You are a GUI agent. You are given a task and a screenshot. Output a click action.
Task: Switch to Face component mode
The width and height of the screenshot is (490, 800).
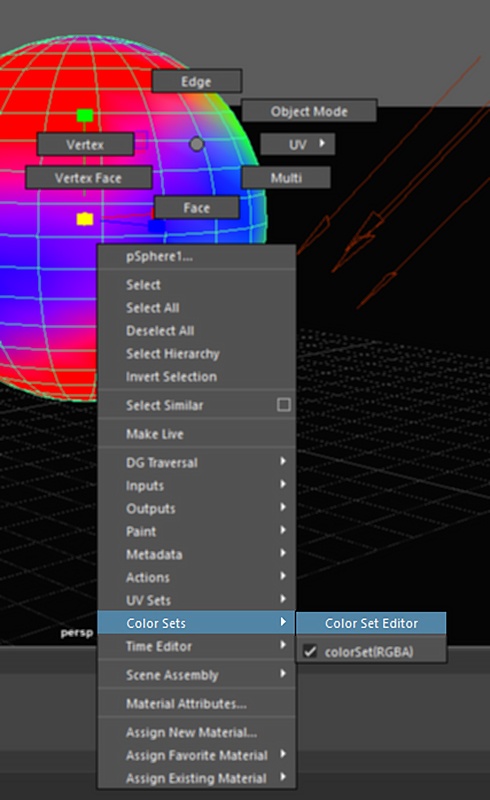coord(197,208)
